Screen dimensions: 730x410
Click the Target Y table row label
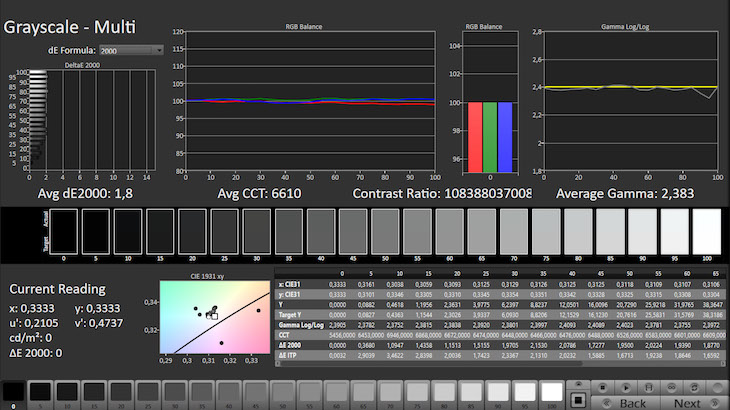[290, 315]
